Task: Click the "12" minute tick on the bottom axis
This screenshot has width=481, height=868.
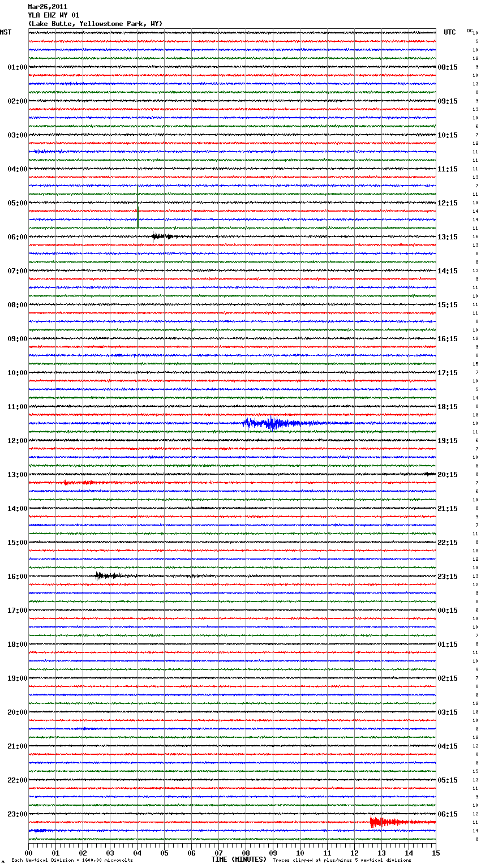Action: (x=354, y=853)
